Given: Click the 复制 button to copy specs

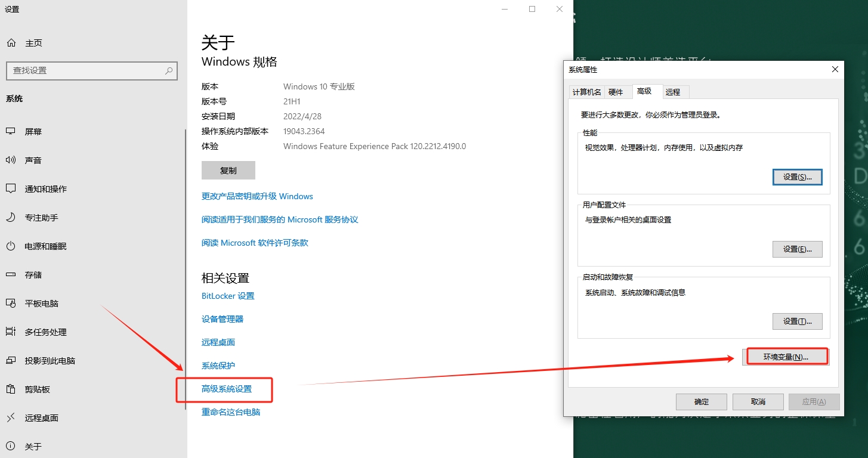Looking at the screenshot, I should [x=228, y=170].
